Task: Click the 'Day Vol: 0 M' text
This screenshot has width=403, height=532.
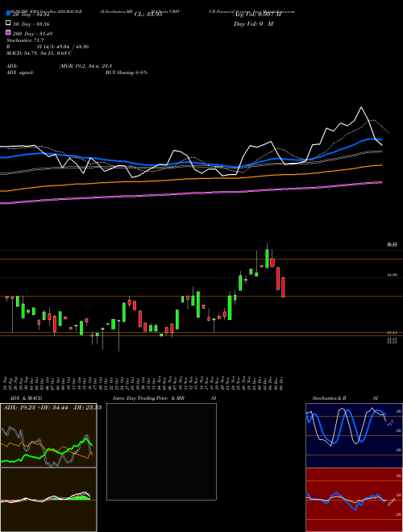Action: pyautogui.click(x=253, y=23)
